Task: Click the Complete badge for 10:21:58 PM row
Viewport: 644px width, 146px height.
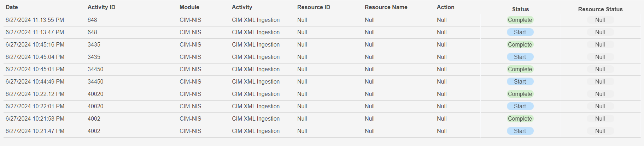Action: tap(520, 119)
